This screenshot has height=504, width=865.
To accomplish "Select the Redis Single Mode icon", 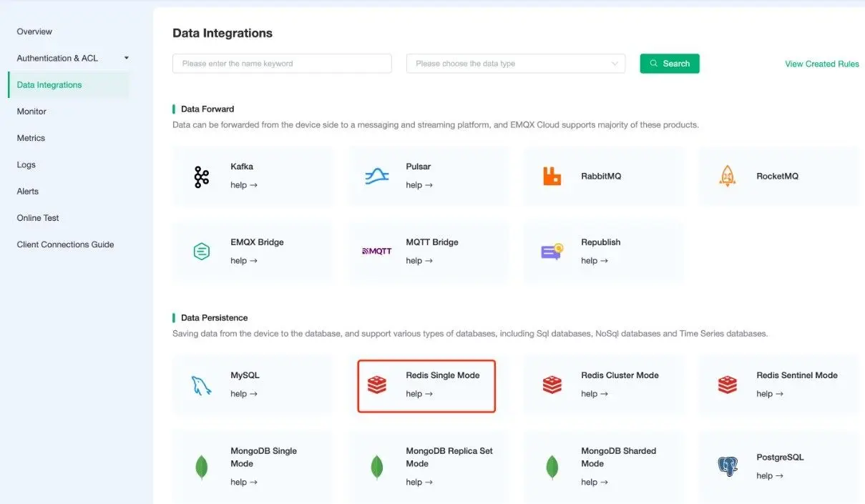I will coord(376,384).
